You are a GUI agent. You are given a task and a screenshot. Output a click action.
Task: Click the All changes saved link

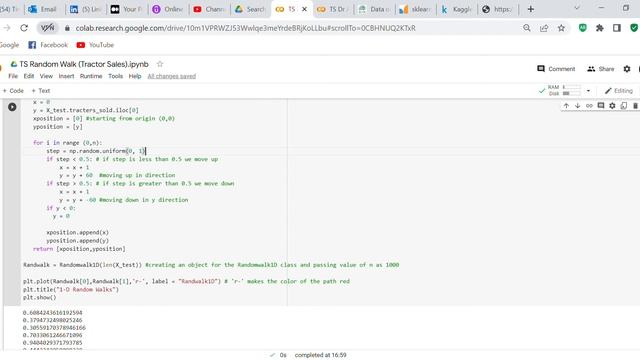point(171,76)
